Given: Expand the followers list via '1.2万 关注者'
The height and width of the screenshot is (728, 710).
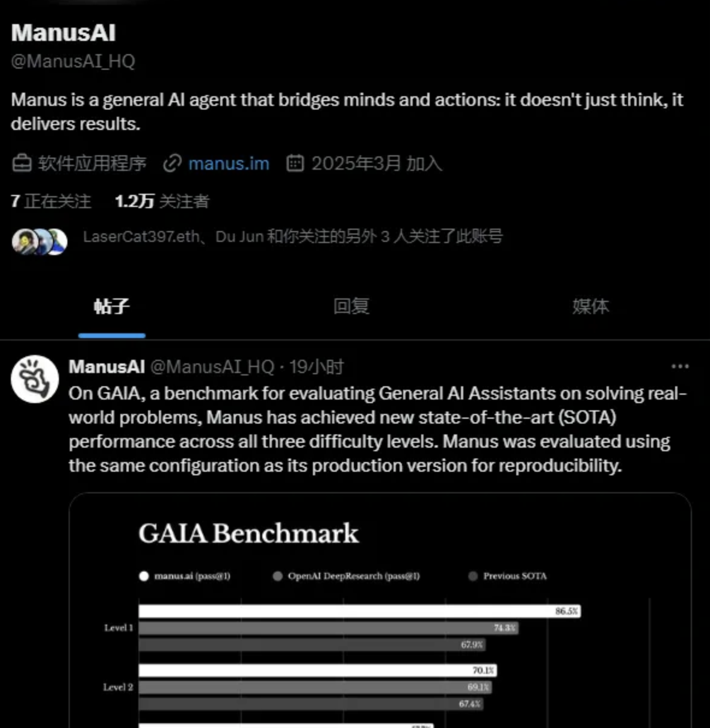Looking at the screenshot, I should pyautogui.click(x=161, y=202).
